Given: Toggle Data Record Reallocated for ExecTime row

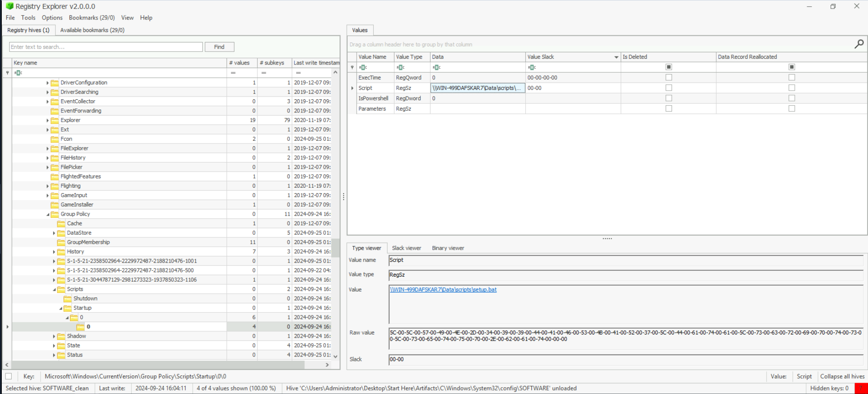Looking at the screenshot, I should point(792,78).
